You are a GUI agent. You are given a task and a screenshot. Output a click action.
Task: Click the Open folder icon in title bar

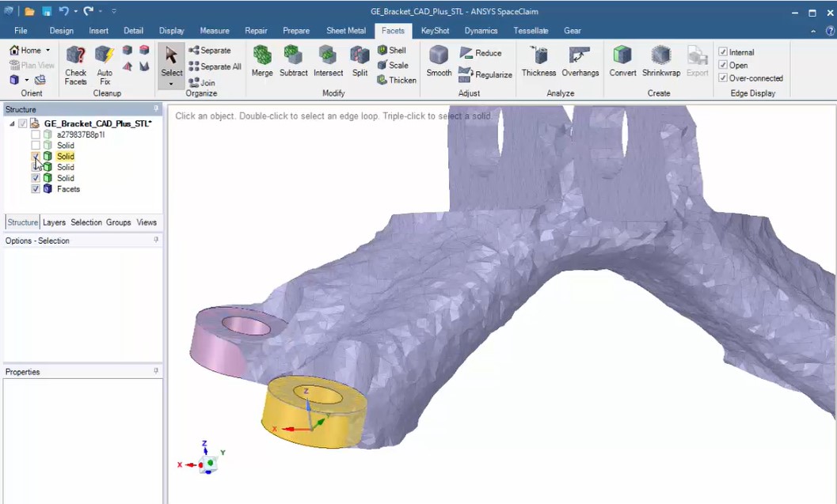coord(30,11)
